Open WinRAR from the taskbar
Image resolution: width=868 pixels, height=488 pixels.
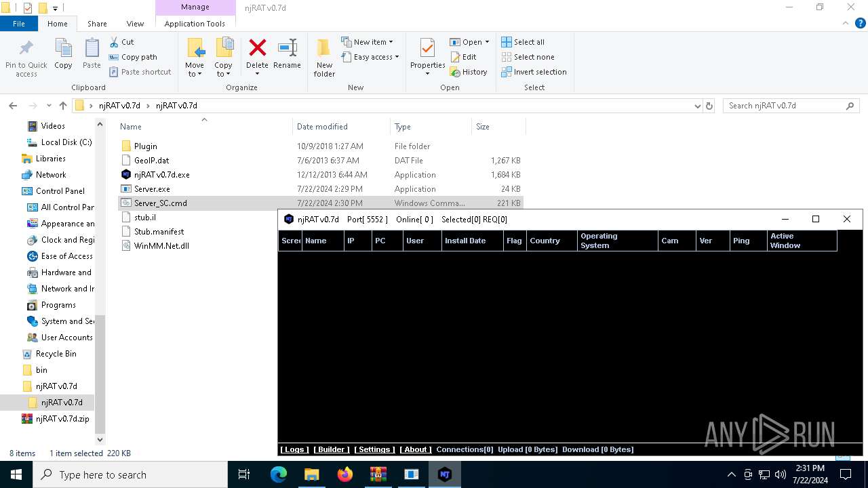point(378,474)
